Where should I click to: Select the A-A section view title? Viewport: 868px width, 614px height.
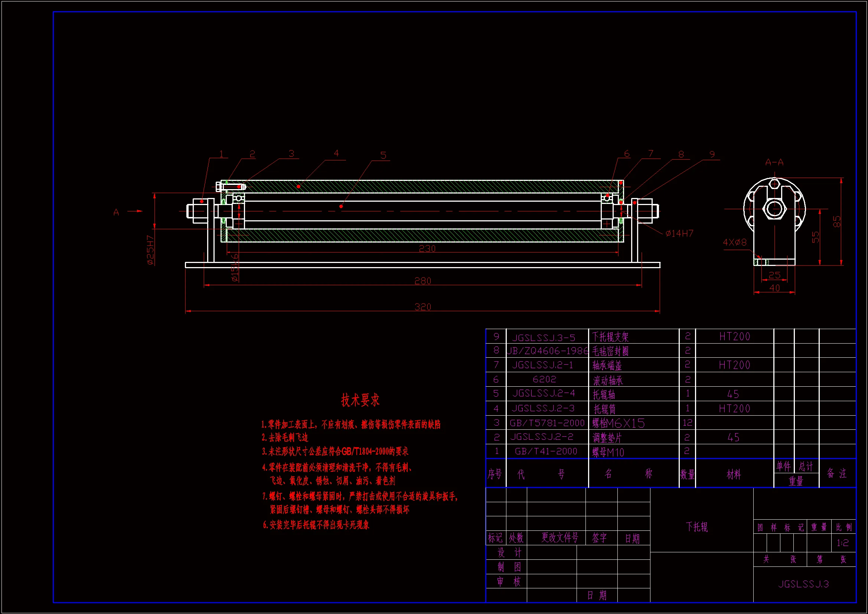(774, 162)
